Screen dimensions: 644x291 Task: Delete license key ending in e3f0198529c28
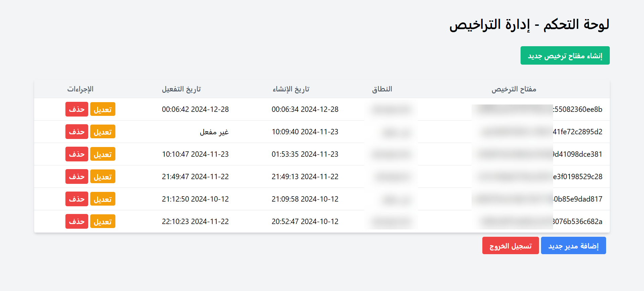77,177
